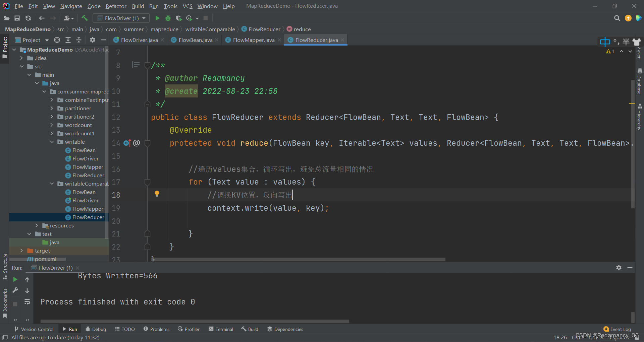
Task: Select opened file target icon in Project panel
Action: click(x=57, y=40)
